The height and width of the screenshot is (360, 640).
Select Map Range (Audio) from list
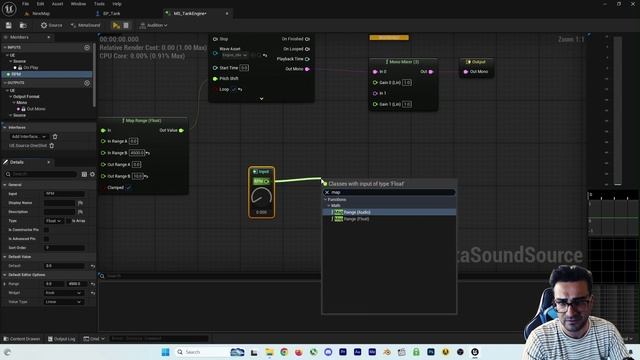click(389, 212)
